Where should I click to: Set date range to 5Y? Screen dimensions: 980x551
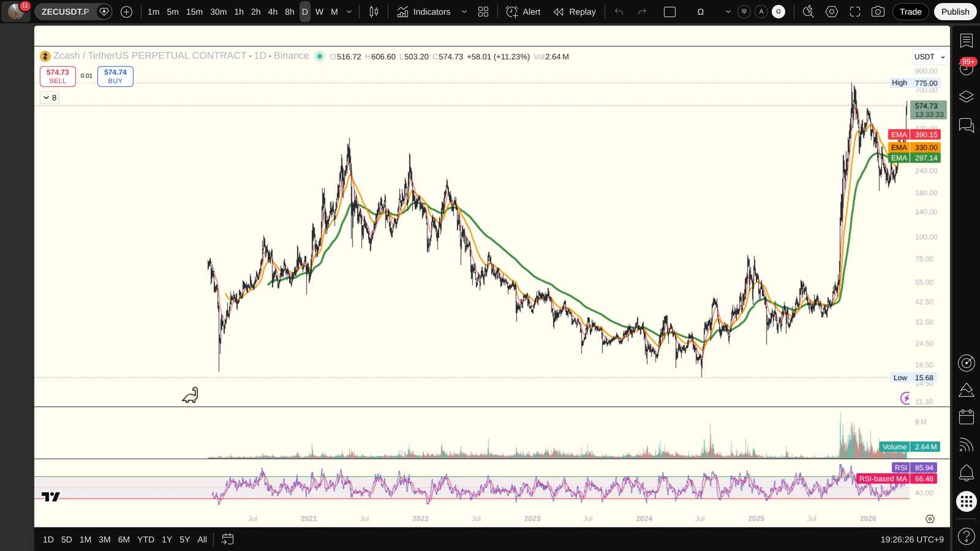184,539
